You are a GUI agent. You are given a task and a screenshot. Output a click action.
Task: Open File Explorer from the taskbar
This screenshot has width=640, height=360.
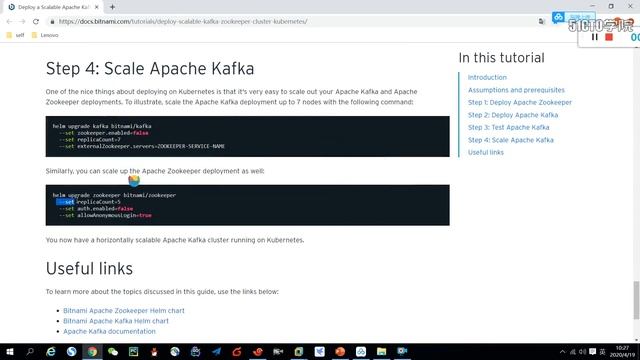click(x=381, y=351)
